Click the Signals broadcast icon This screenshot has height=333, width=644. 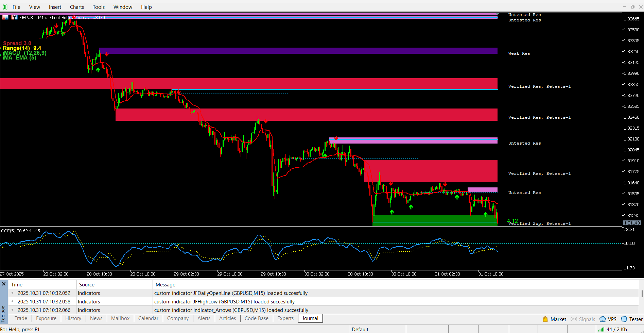[x=574, y=319]
